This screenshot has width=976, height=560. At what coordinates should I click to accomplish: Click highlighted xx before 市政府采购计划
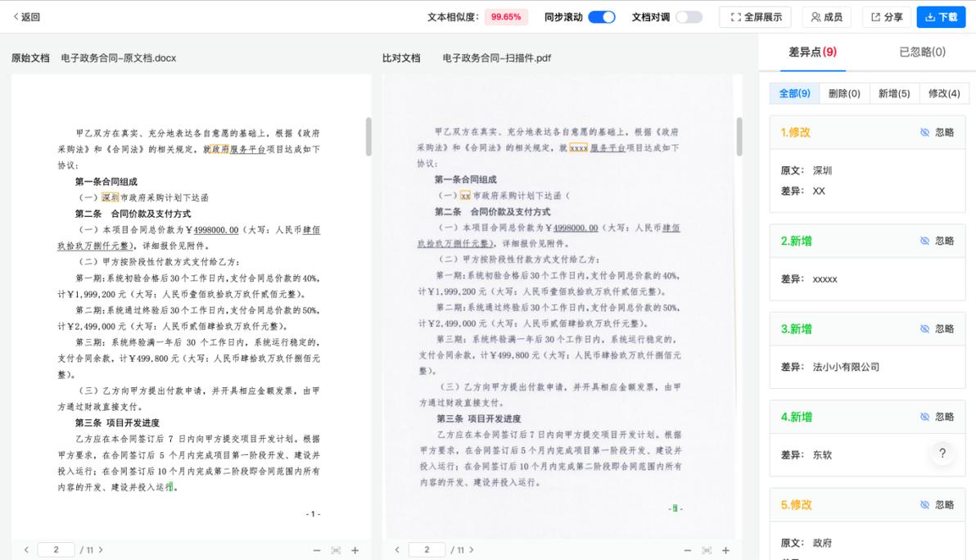click(465, 196)
